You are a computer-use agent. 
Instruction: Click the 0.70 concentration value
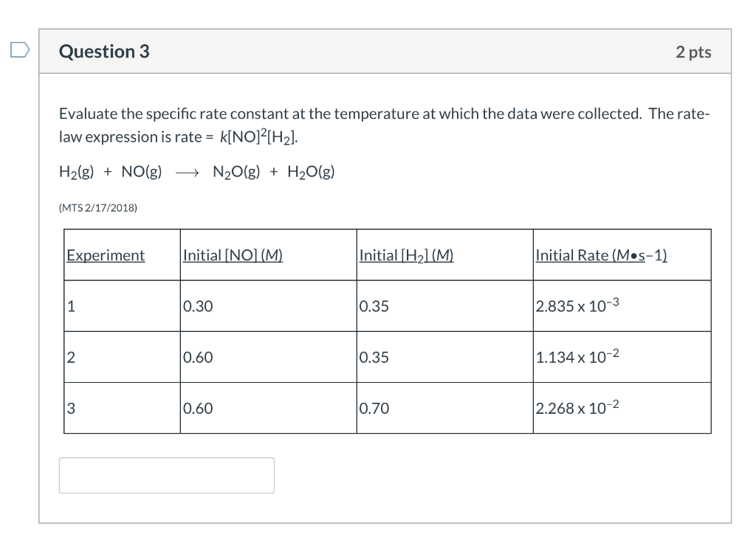pos(374,408)
